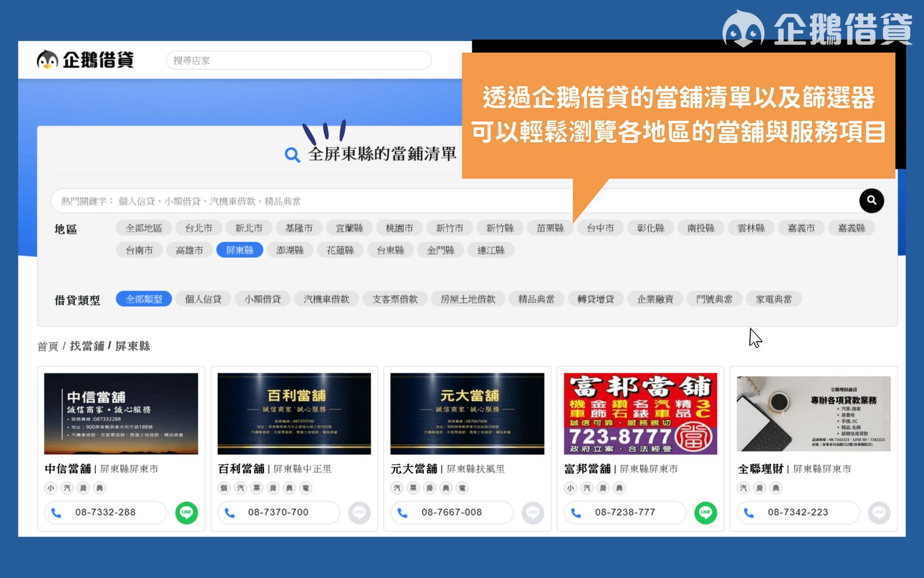Image resolution: width=924 pixels, height=578 pixels.
Task: Click 小 service badge on 中信當舖 card
Action: pyautogui.click(x=51, y=488)
